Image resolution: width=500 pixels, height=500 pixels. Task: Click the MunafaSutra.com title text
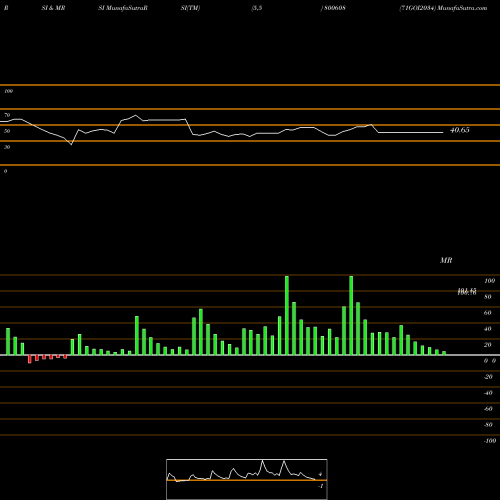point(462,8)
